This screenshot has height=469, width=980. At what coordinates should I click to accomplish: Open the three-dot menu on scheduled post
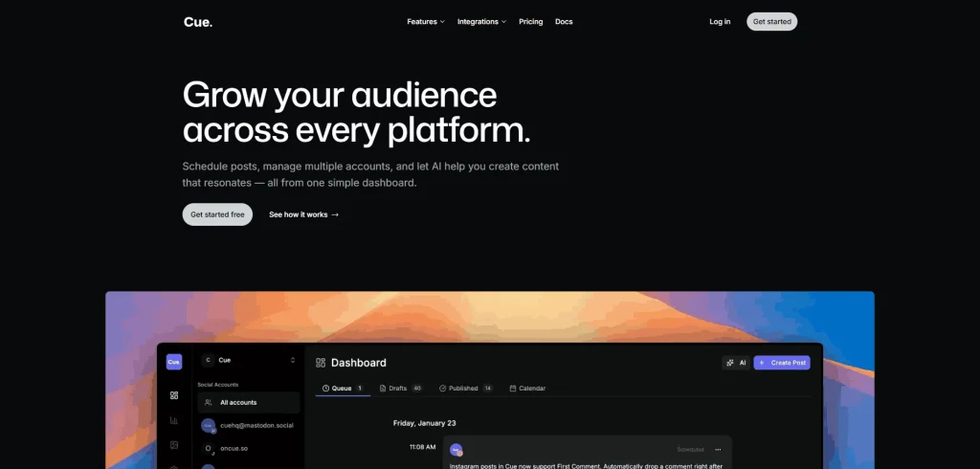(x=718, y=449)
